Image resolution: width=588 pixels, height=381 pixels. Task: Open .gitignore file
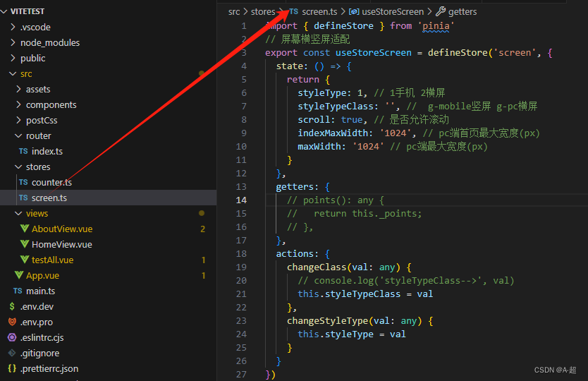pos(39,353)
